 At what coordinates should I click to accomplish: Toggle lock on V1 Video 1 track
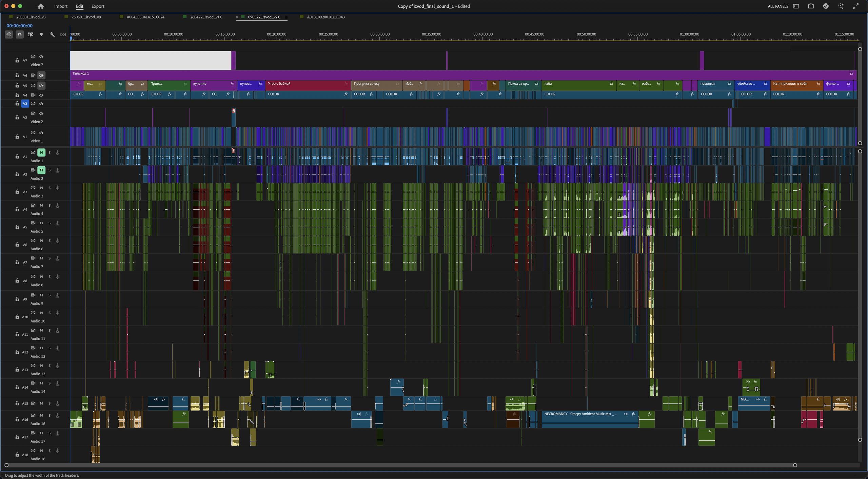coord(17,137)
